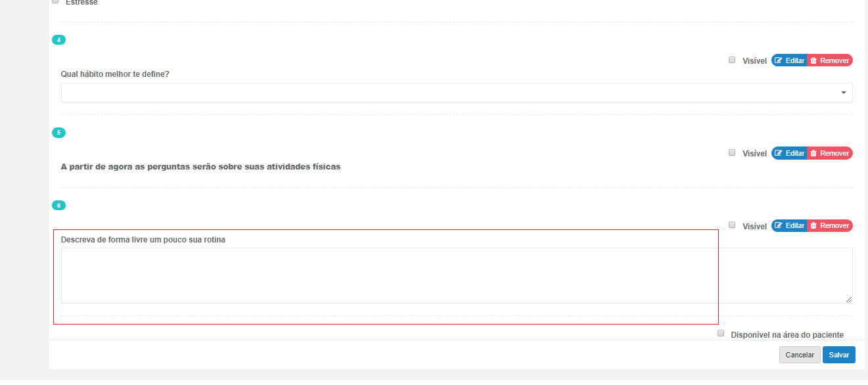
Task: Tick the Estresse checkbox at the top
Action: [55, 2]
